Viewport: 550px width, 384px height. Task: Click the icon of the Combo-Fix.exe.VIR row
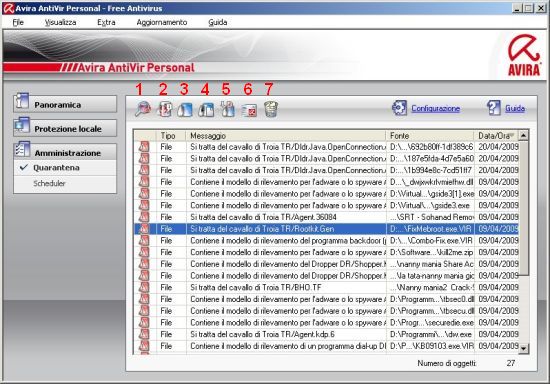pyautogui.click(x=144, y=241)
